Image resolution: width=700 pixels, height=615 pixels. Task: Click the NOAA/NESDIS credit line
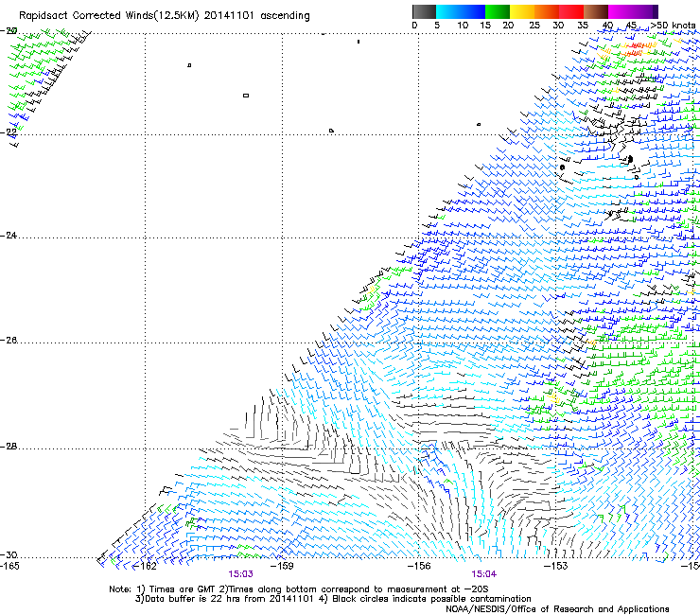click(x=557, y=609)
